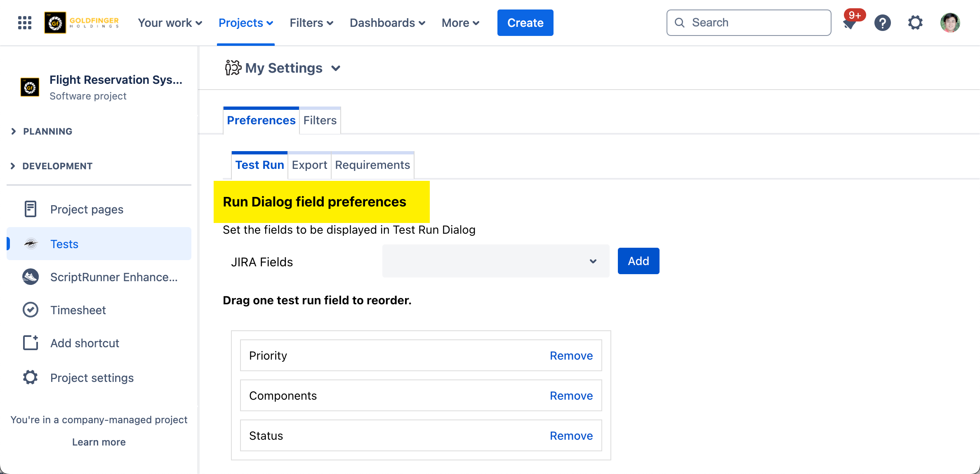Click your profile avatar
Viewport: 980px width, 474px height.
pyautogui.click(x=950, y=23)
